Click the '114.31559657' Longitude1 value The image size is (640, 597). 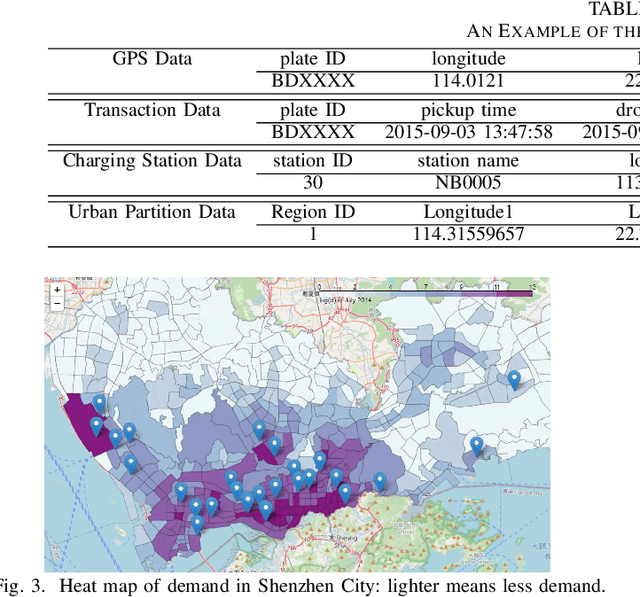click(469, 234)
